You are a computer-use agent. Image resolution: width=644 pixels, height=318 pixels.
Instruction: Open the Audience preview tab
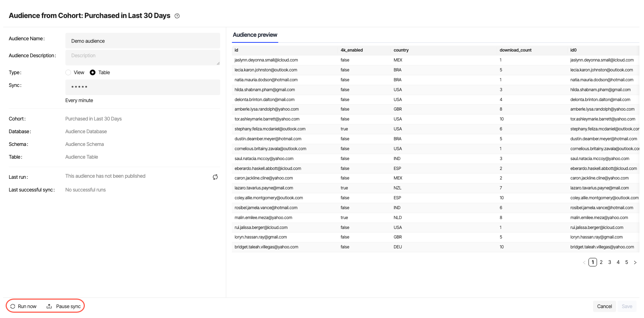(255, 35)
